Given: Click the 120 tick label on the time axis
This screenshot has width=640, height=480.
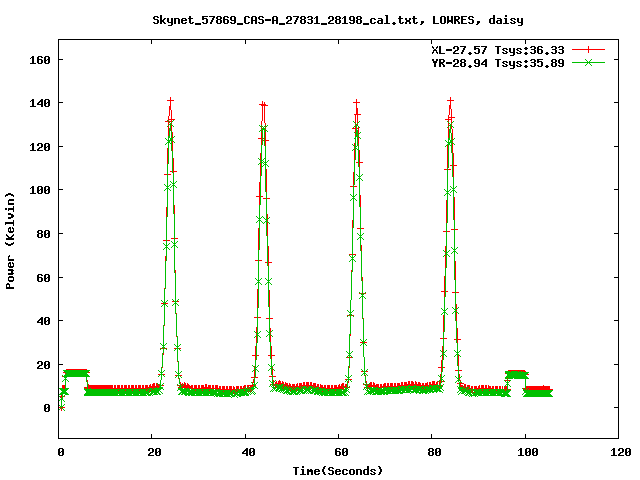Looking at the screenshot, I should [x=621, y=452].
